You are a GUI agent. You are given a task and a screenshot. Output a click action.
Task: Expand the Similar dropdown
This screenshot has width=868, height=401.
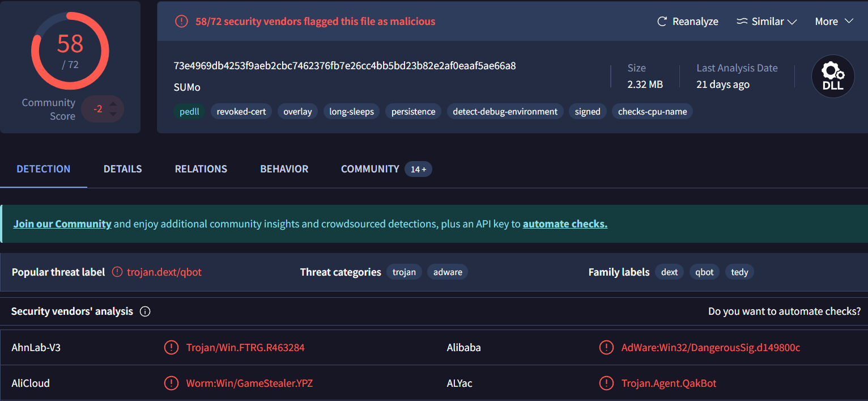(x=767, y=22)
